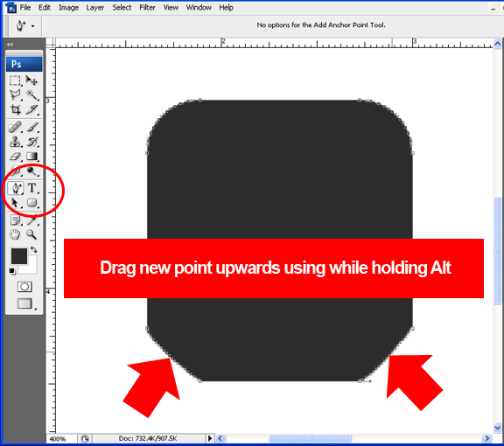Viewport: 504px width, 446px height.
Task: Select the Type tool
Action: click(31, 188)
